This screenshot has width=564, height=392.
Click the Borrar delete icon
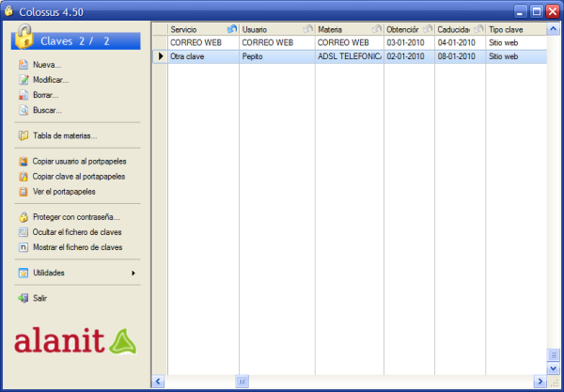point(23,95)
